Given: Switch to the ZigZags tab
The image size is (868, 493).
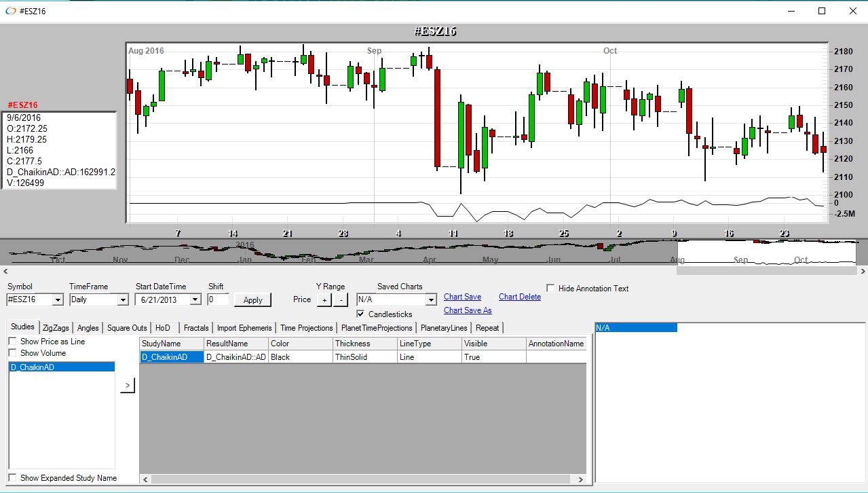Looking at the screenshot, I should click(56, 328).
